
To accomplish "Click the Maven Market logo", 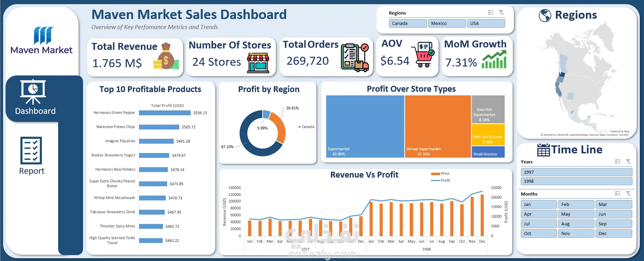I will pyautogui.click(x=42, y=40).
